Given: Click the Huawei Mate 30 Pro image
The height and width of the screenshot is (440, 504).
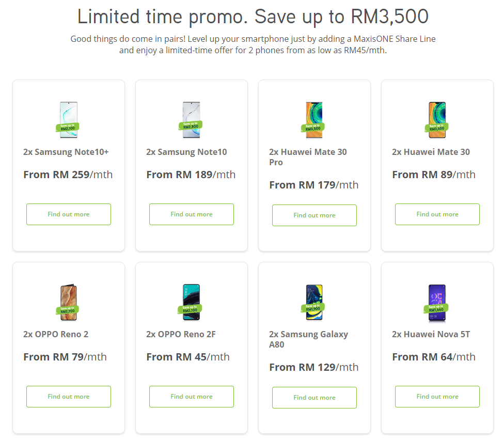Looking at the screenshot, I should (x=314, y=120).
